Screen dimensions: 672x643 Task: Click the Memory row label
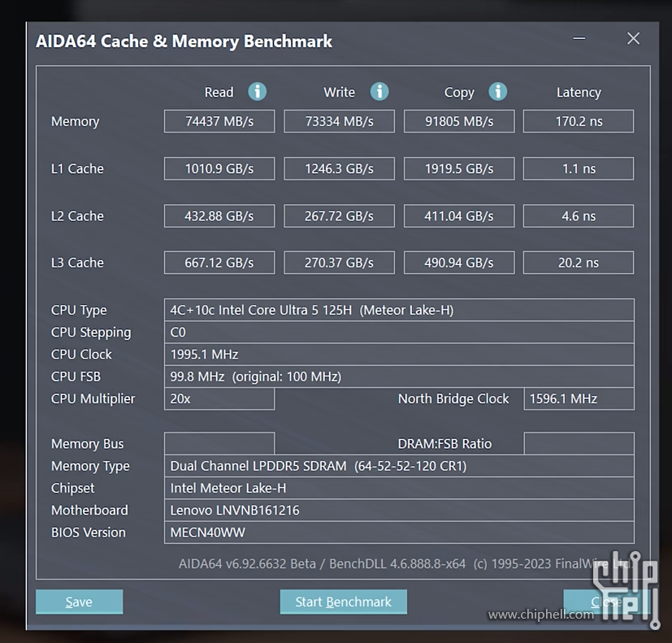pyautogui.click(x=75, y=122)
